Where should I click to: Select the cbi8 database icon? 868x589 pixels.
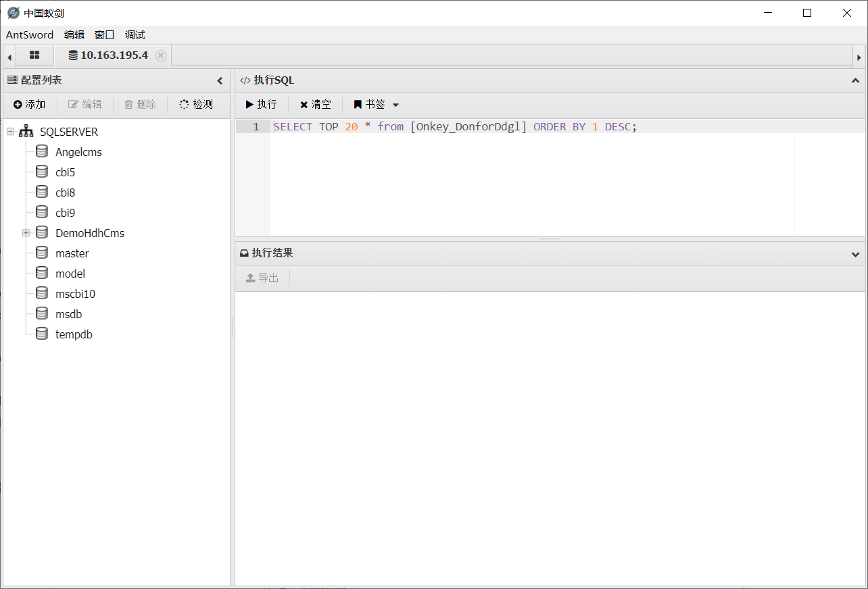[x=42, y=193]
